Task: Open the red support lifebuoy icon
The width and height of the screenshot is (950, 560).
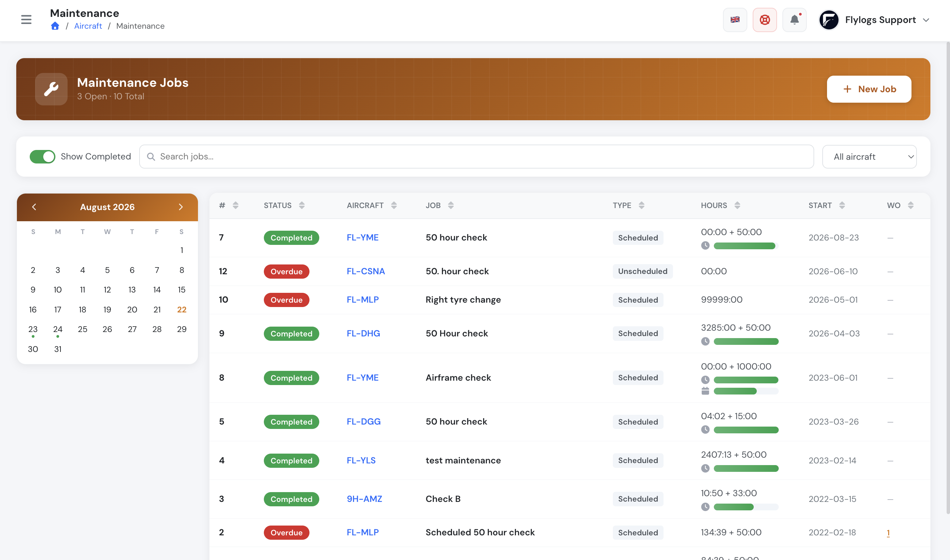Action: 764,20
